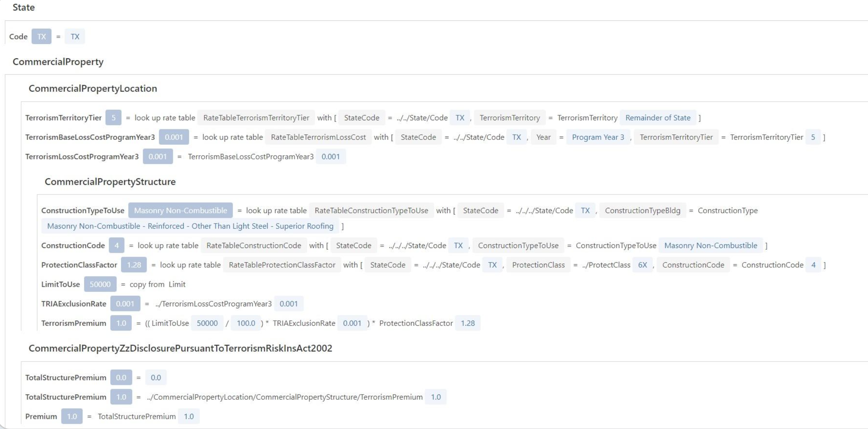Viewport: 868px width, 429px height.
Task: Click TotalStructurePremium result badge 1.0
Action: pos(121,397)
